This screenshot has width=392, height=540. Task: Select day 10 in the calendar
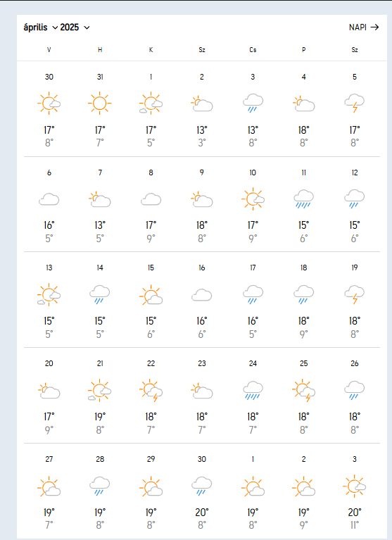253,172
